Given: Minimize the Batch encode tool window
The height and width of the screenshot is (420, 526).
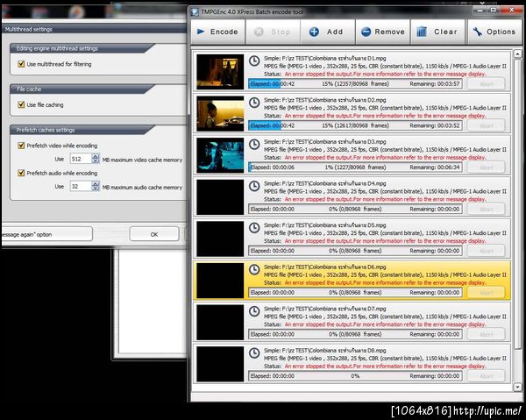Looking at the screenshot, I should point(480,11).
